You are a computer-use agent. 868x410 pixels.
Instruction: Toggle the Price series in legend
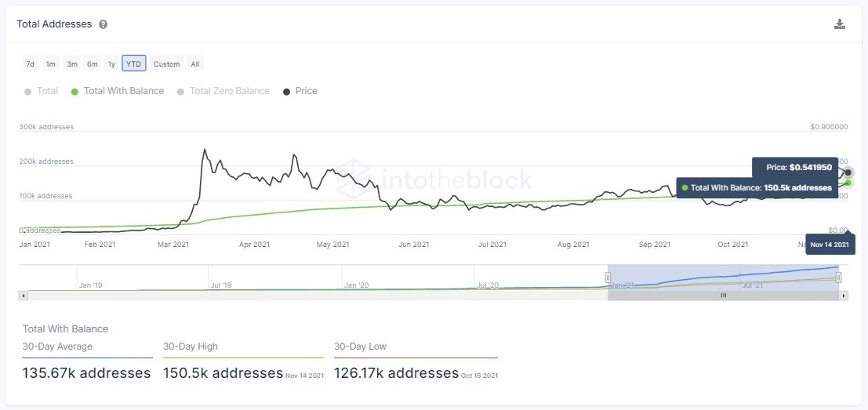(300, 91)
